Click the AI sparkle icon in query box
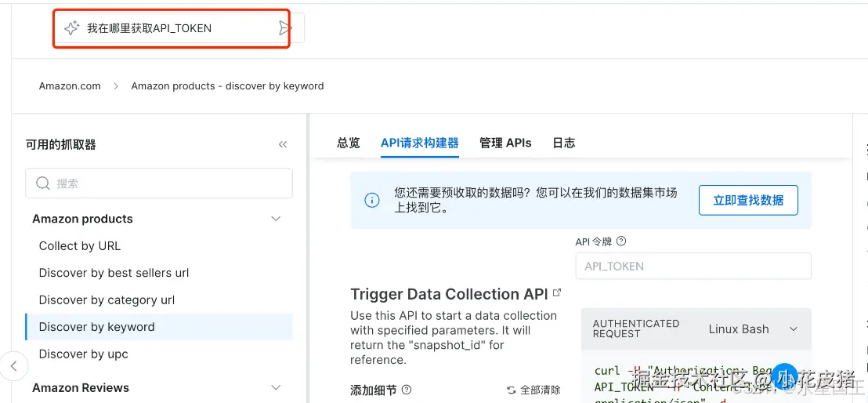The image size is (868, 403). coord(72,28)
